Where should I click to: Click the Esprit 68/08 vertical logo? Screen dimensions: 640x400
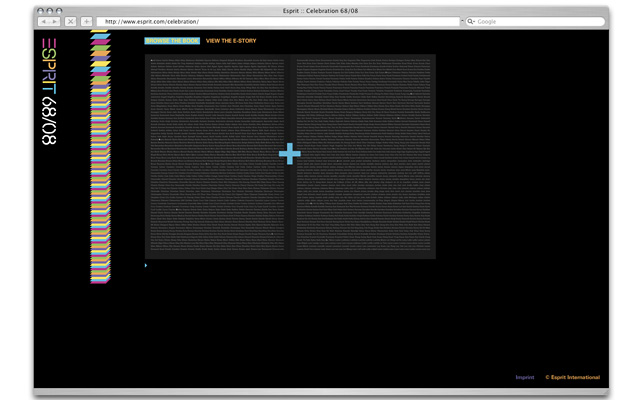(x=49, y=91)
